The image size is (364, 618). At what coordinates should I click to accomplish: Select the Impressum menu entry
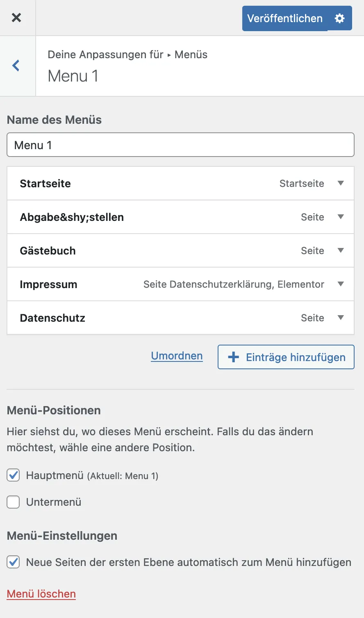tap(180, 284)
